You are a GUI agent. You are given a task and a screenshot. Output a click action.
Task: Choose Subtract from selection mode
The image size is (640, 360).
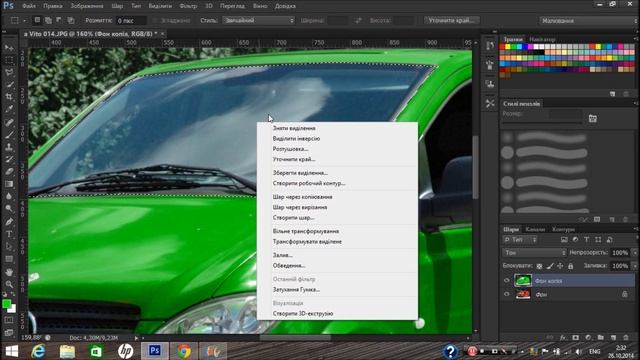tap(59, 20)
